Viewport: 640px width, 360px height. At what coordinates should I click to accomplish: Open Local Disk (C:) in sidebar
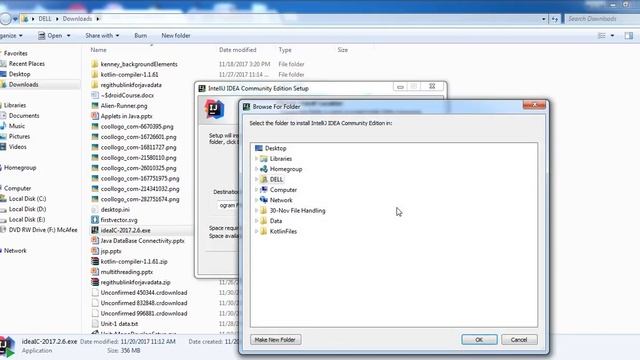tap(27, 199)
